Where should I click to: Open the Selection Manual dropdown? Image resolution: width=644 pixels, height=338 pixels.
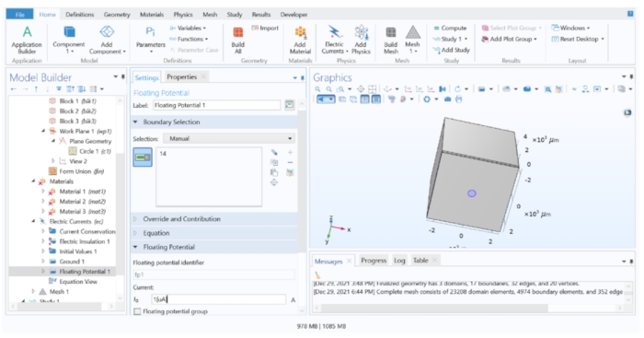(x=229, y=138)
